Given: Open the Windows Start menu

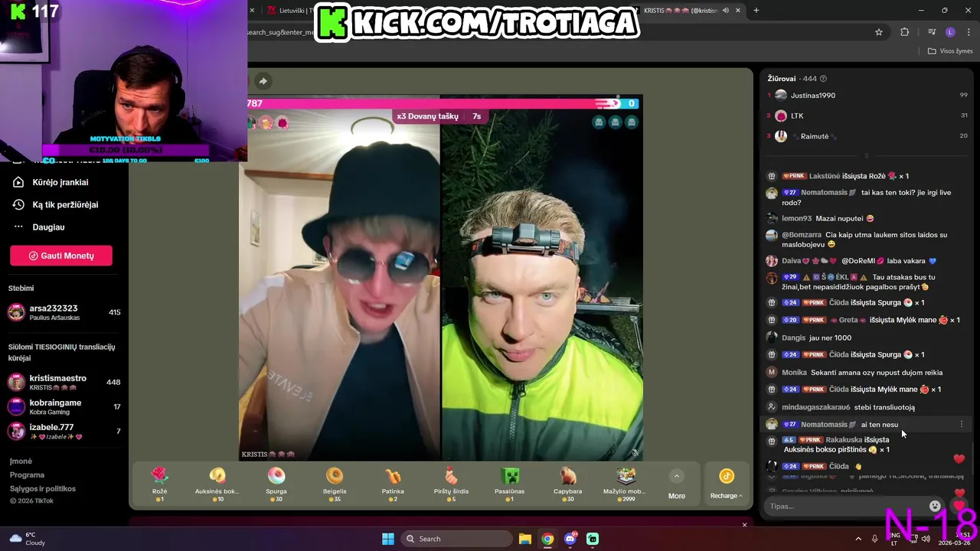Looking at the screenshot, I should point(388,539).
